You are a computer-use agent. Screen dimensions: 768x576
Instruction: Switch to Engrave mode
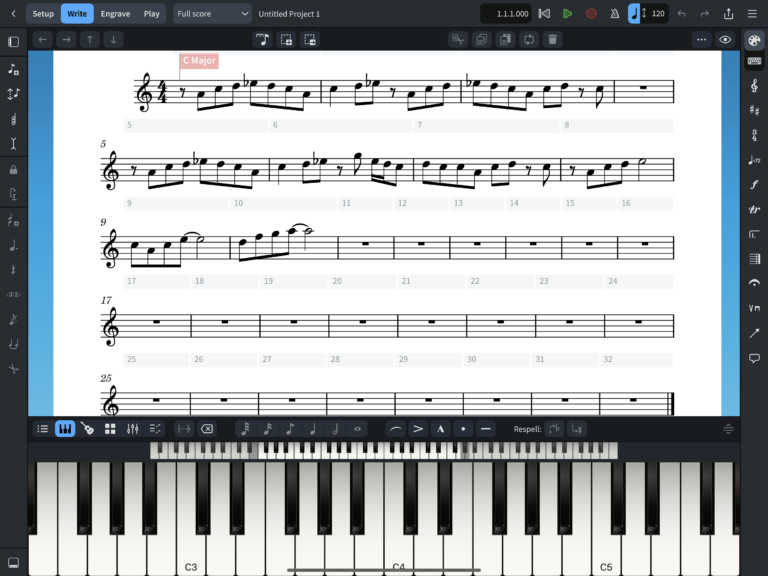pos(115,14)
